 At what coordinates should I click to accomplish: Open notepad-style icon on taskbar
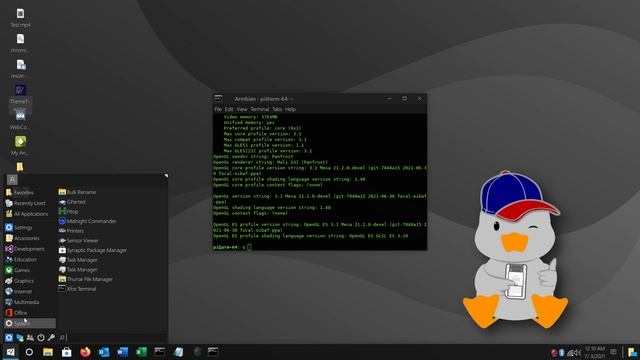click(x=178, y=352)
